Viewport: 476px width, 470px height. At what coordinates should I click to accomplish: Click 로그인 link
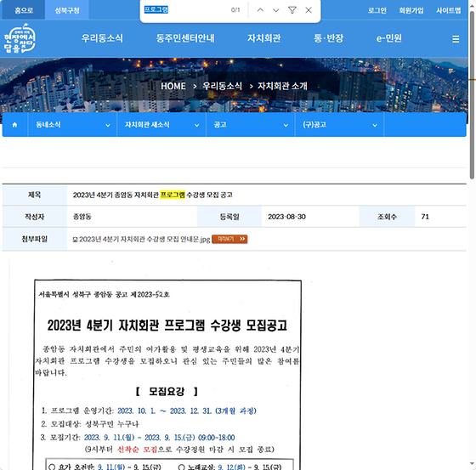point(377,10)
